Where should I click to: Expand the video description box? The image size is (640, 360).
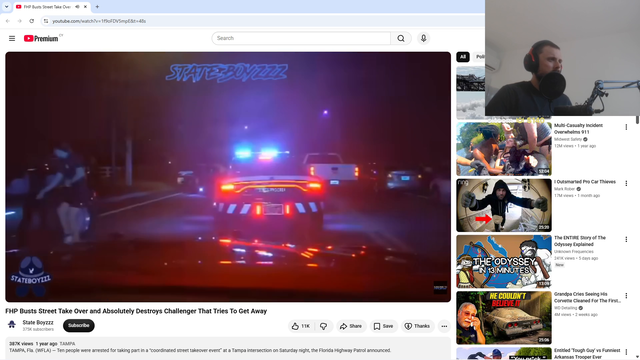click(228, 348)
